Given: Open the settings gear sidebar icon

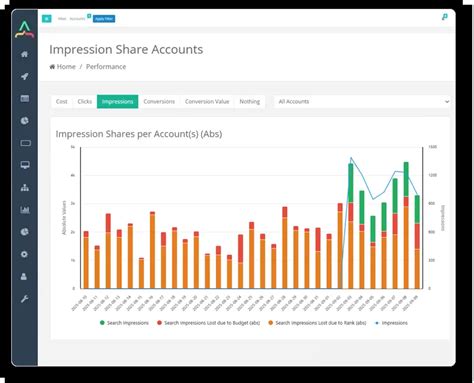Looking at the screenshot, I should point(24,254).
